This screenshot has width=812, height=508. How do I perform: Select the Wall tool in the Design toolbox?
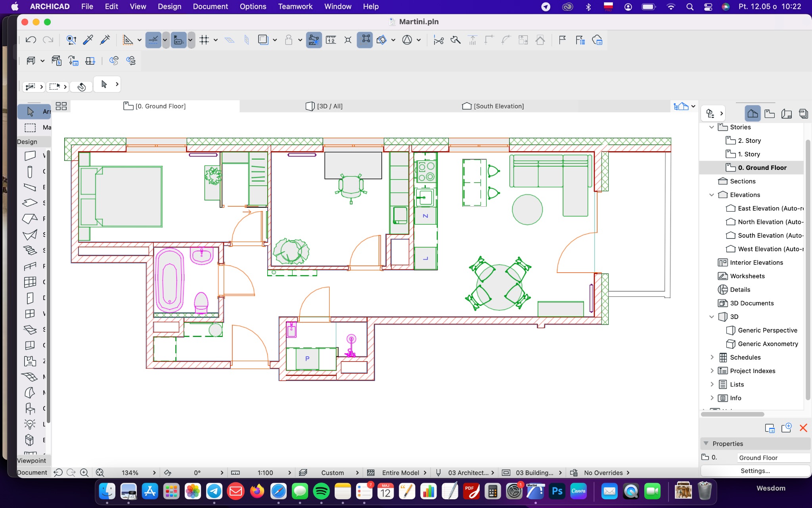30,156
